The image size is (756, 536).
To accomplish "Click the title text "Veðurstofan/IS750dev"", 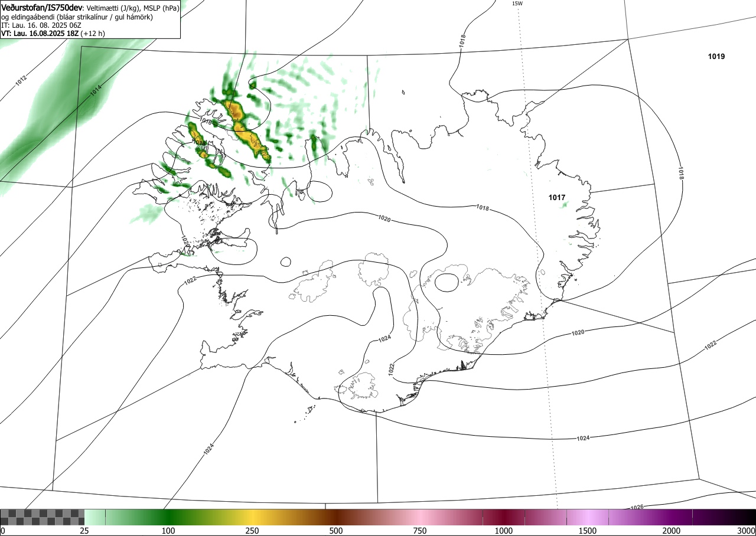I will (42, 8).
